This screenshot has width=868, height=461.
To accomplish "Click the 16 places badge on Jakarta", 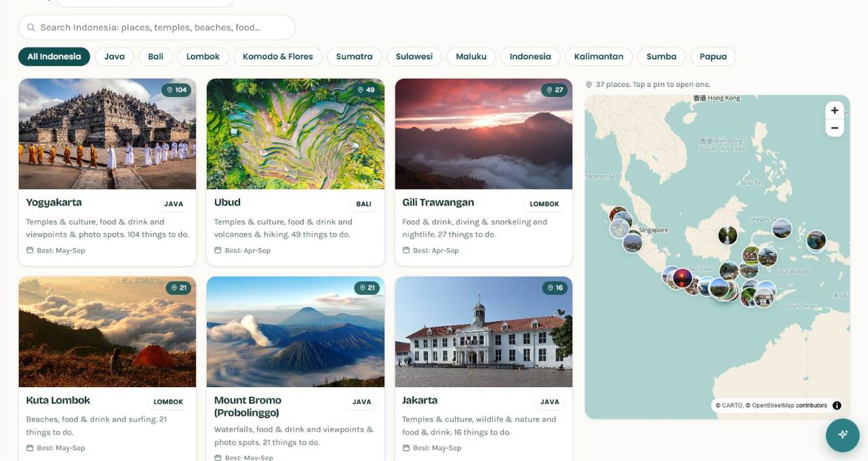I will 555,288.
